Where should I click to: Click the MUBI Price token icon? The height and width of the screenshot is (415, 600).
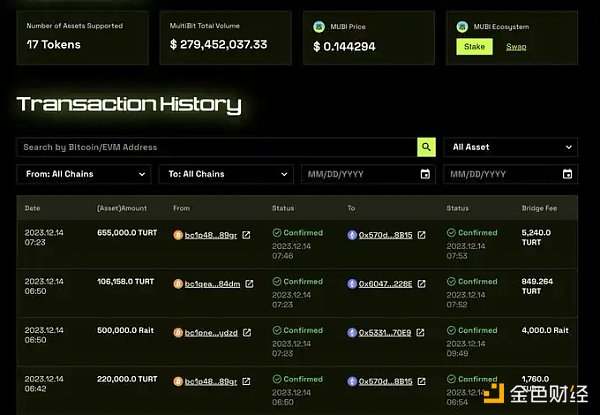pos(319,27)
